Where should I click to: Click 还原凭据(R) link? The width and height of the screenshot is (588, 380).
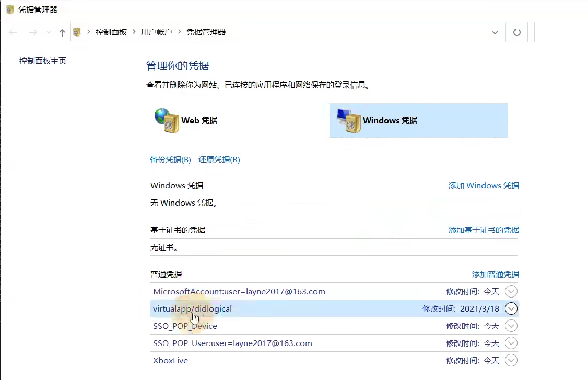pyautogui.click(x=219, y=160)
